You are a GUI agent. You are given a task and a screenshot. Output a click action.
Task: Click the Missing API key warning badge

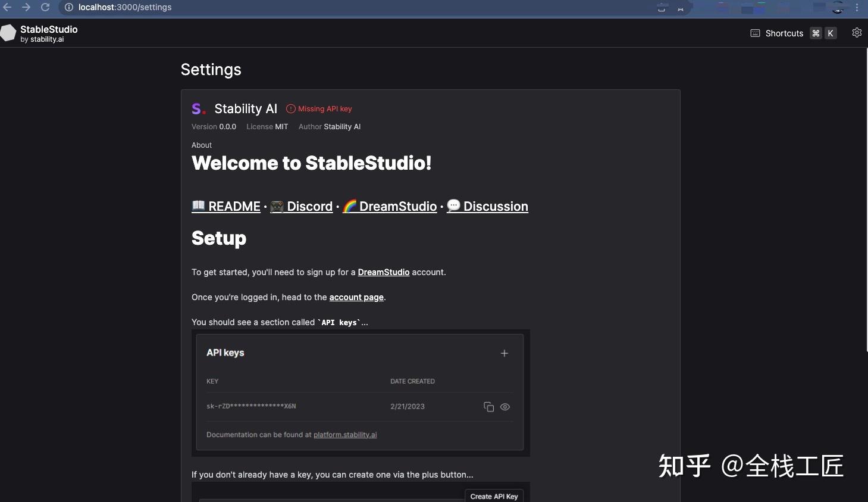[x=319, y=109]
